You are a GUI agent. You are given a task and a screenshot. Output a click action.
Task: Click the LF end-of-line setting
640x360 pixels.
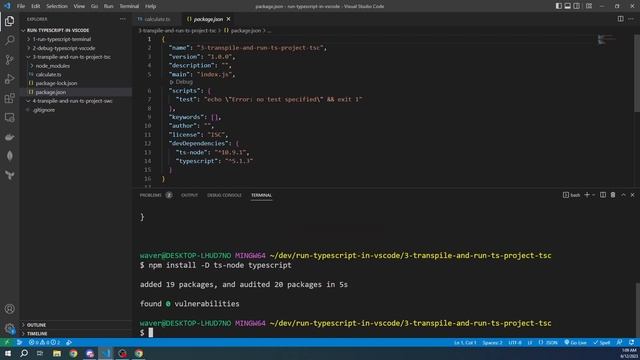click(x=530, y=342)
